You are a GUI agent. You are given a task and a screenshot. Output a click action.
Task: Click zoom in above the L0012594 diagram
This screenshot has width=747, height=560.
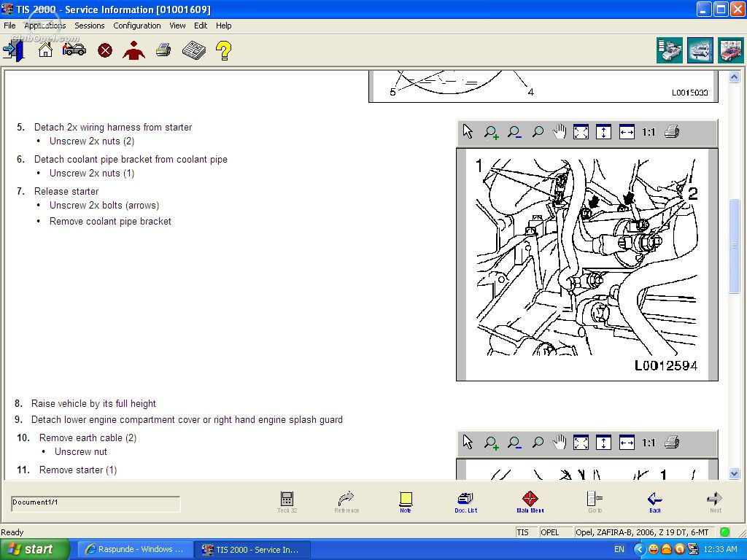coord(491,132)
